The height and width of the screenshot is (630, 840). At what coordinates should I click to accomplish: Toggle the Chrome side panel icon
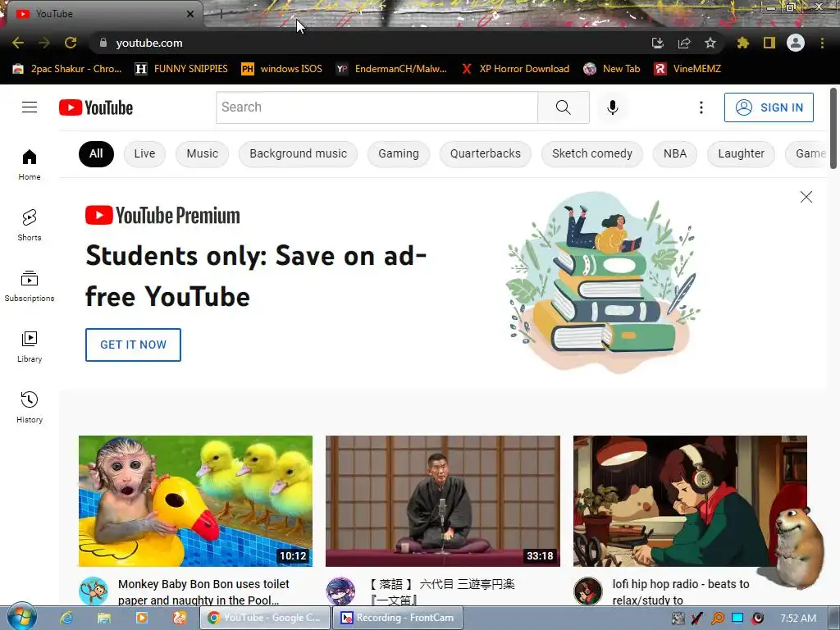pyautogui.click(x=769, y=43)
